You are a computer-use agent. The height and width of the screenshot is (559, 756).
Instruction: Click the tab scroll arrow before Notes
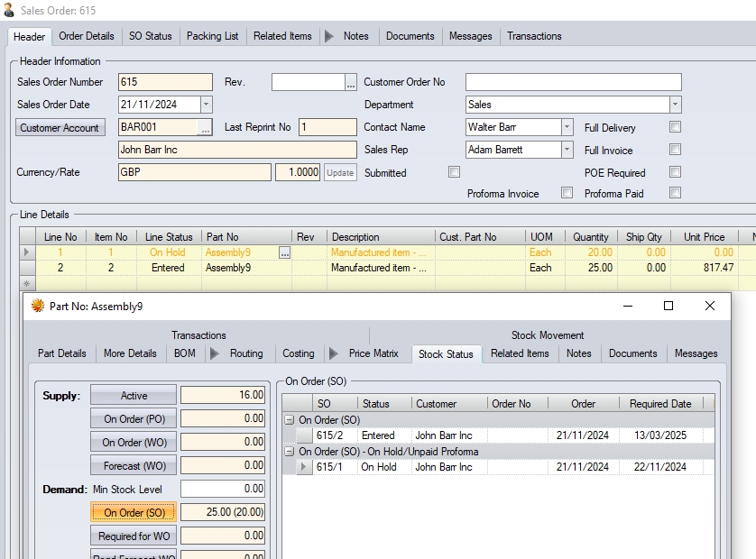[329, 36]
